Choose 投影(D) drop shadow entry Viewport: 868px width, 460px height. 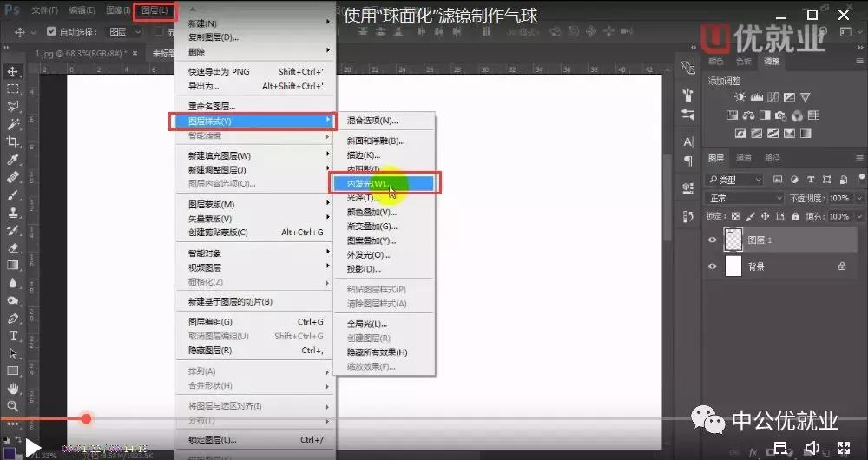click(385, 269)
